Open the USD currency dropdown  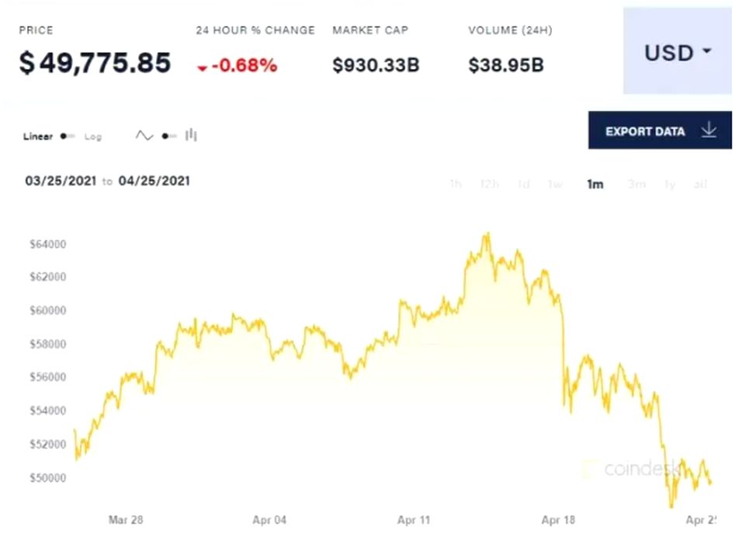coord(677,53)
